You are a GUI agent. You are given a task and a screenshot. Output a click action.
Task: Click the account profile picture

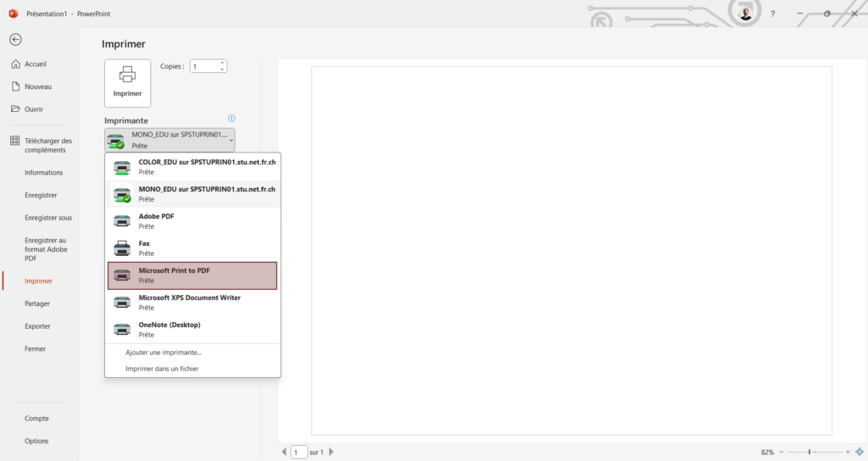pos(746,14)
